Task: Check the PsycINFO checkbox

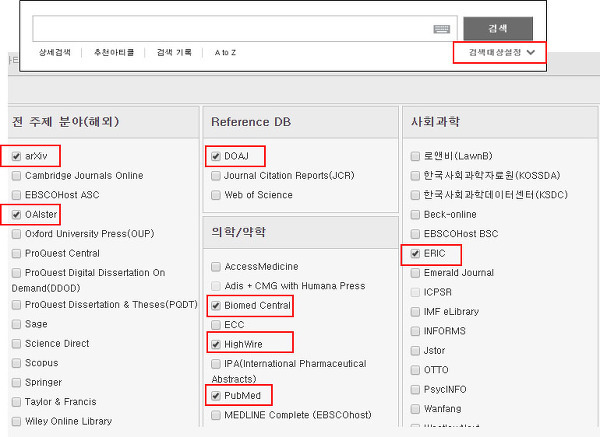Action: 415,390
